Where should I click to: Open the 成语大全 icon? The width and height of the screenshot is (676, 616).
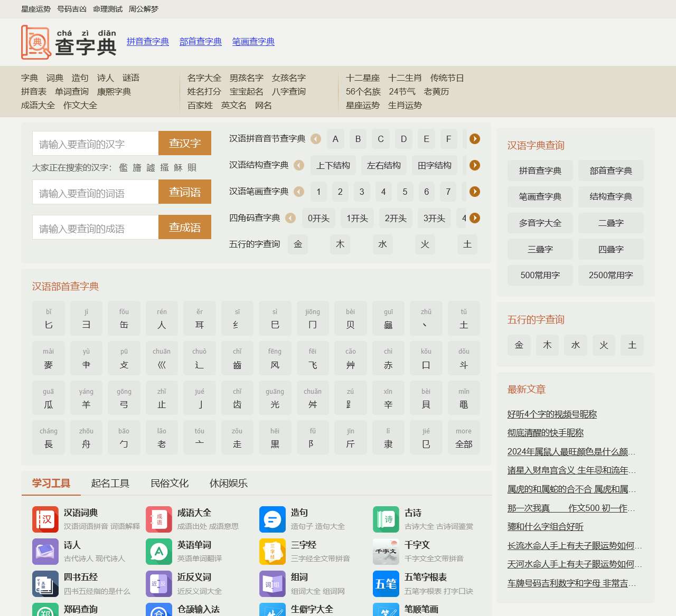coord(159,519)
